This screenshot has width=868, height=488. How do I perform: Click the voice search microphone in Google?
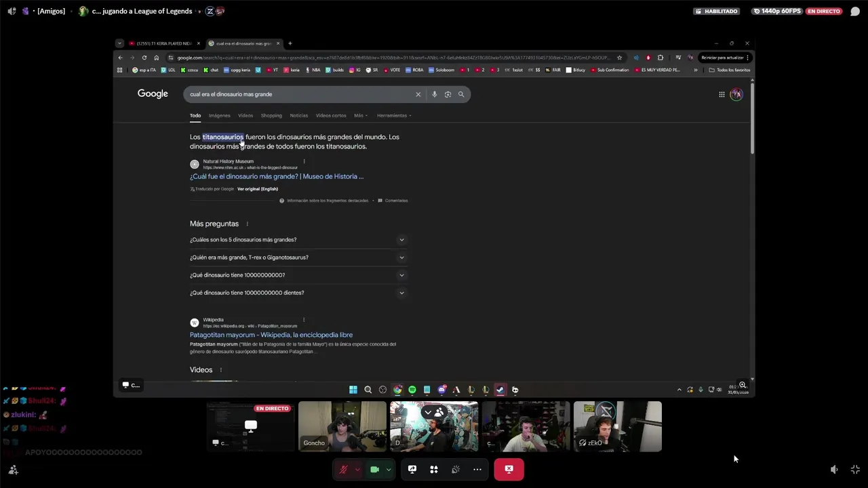click(435, 94)
